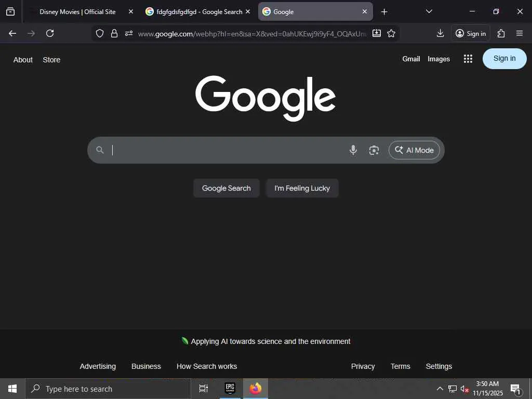
Task: Open the Terms footer link
Action: tap(401, 366)
